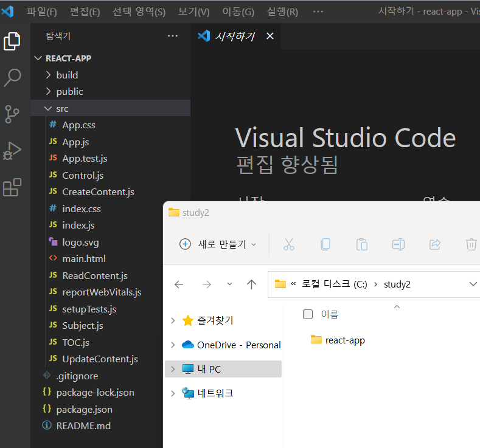
Task: Click the Delete trash icon in File Explorer
Action: tap(471, 244)
